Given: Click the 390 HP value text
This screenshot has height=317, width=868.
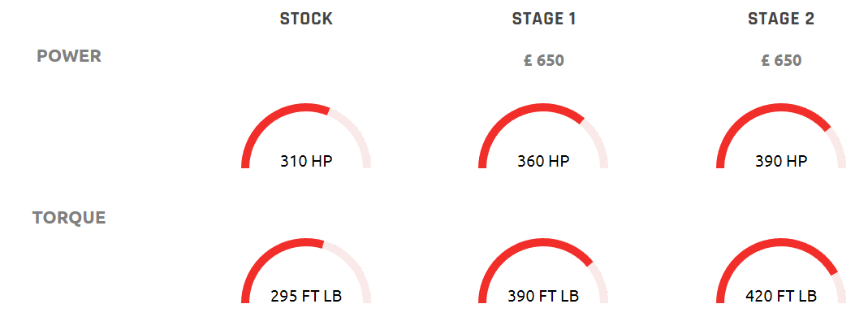Looking at the screenshot, I should tap(781, 161).
